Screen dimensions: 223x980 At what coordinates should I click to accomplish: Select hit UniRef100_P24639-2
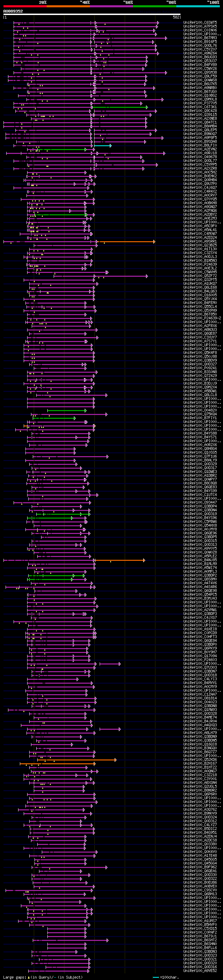pyautogui.click(x=202, y=318)
